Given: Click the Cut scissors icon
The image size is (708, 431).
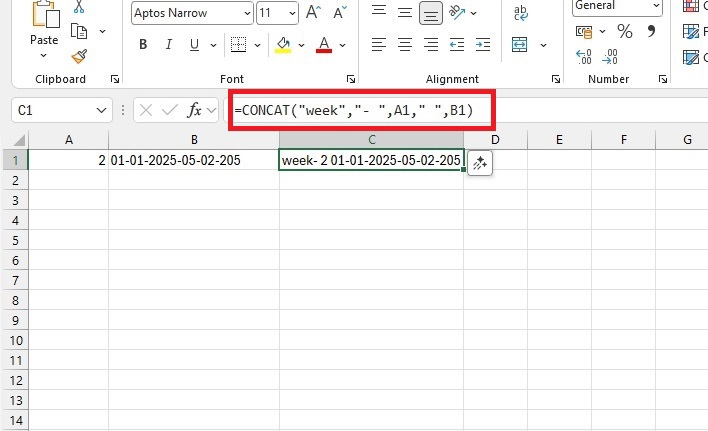Looking at the screenshot, I should pyautogui.click(x=79, y=7).
